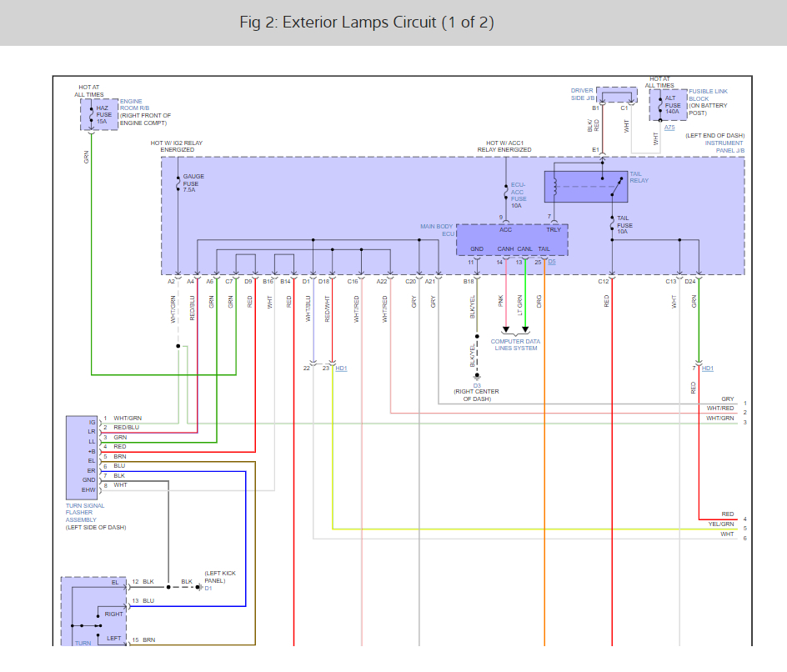
Task: Click the Driver Side J/B connector box
Action: click(x=616, y=95)
